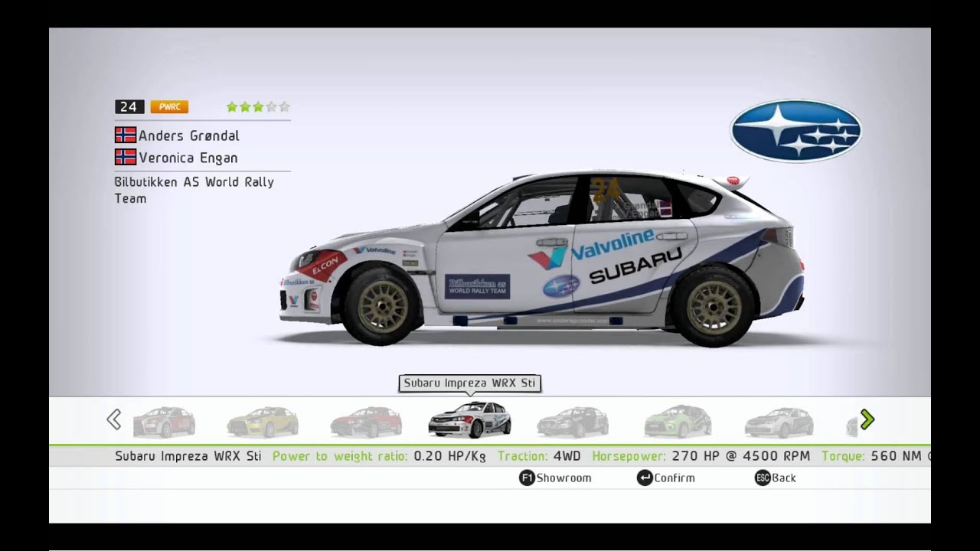The width and height of the screenshot is (980, 551).
Task: Click the Bilbutikken AS World Rally Team text
Action: (x=194, y=190)
